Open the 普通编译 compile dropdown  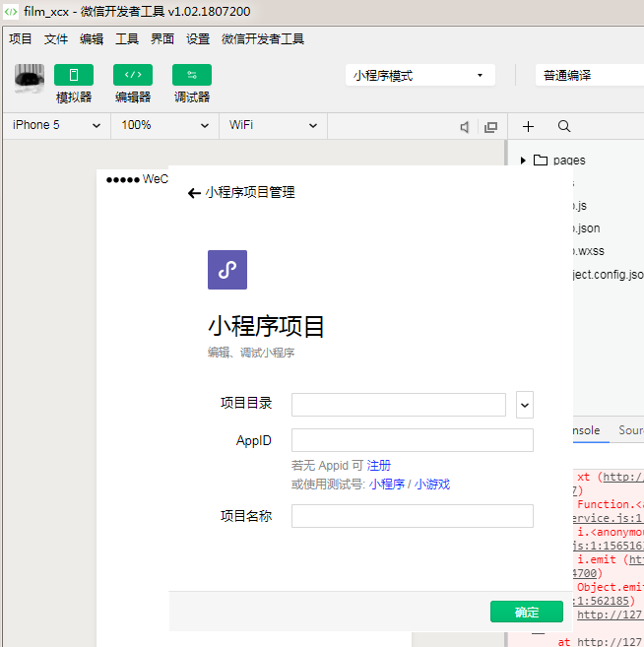[590, 75]
